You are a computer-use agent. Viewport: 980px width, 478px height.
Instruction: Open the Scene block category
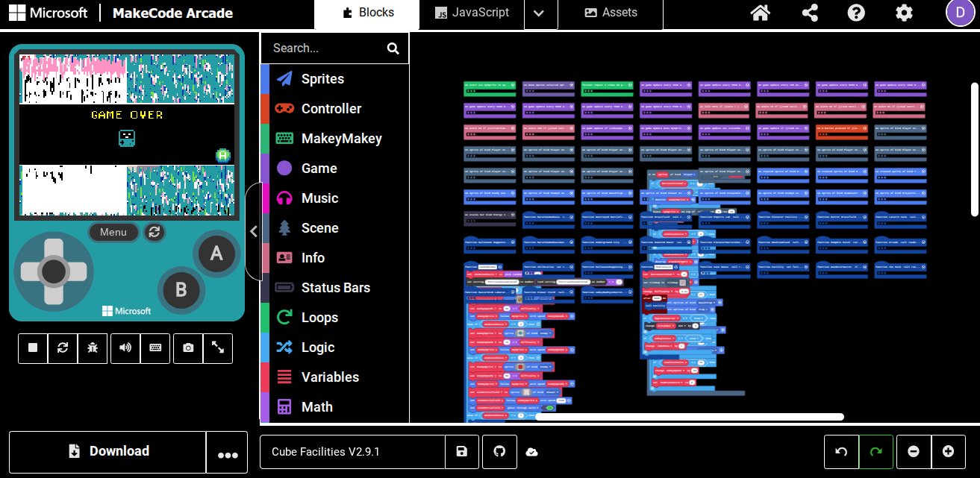pos(335,228)
